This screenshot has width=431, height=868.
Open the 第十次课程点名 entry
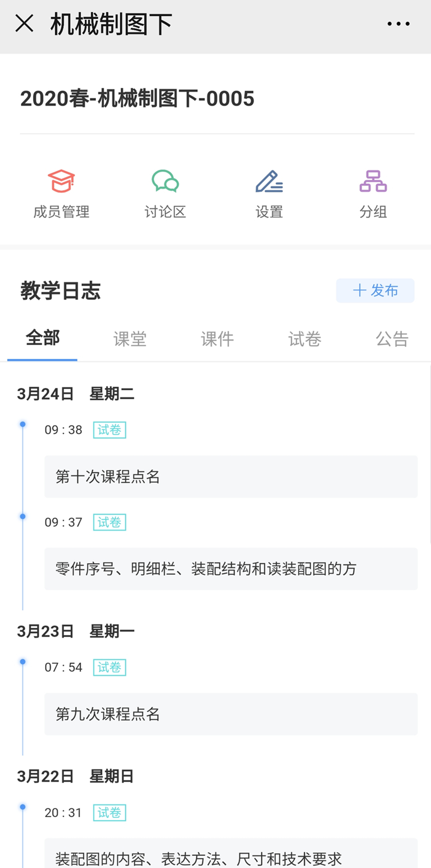(x=231, y=476)
